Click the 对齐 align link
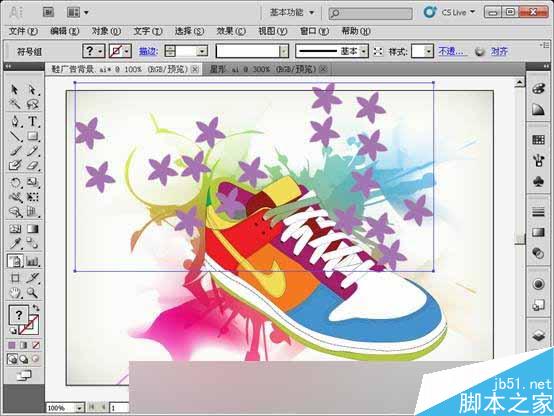The width and height of the screenshot is (554, 416). (499, 52)
